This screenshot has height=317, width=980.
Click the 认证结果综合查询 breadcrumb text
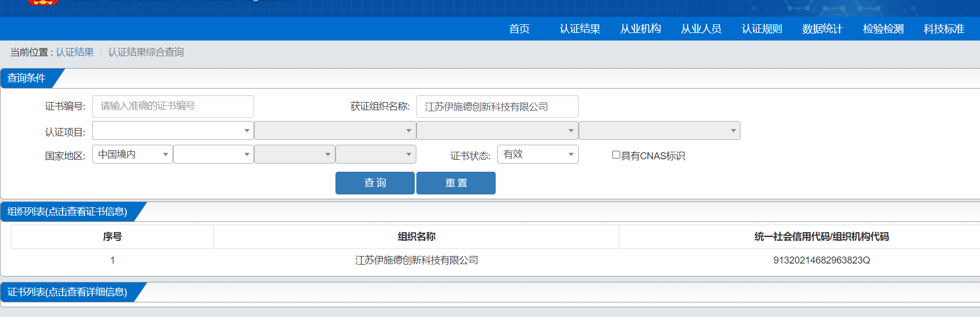click(146, 52)
